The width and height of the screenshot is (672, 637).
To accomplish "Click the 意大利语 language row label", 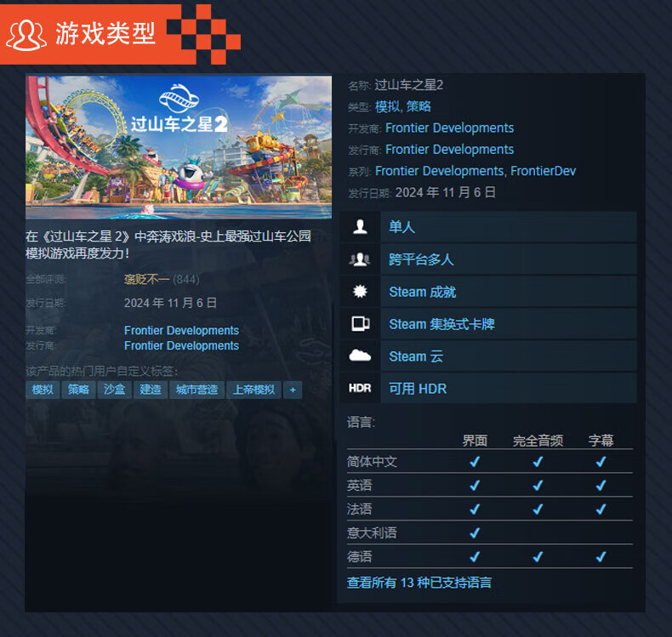I will tap(372, 533).
